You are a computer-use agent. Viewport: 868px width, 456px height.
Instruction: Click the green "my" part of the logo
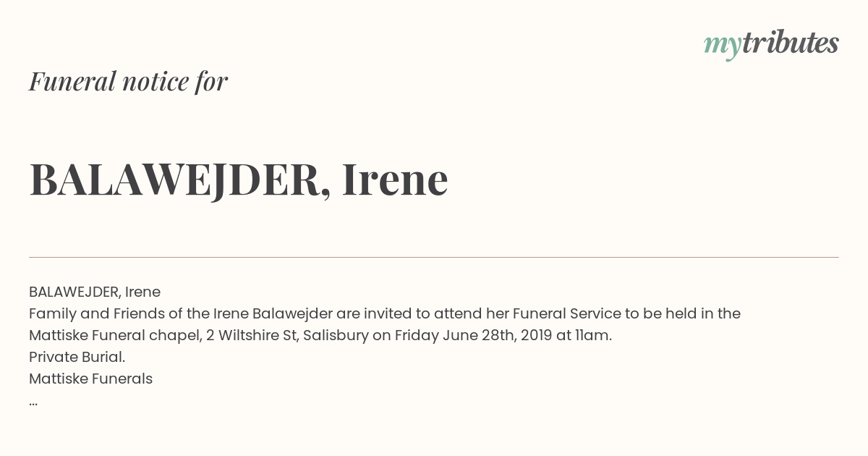click(723, 46)
